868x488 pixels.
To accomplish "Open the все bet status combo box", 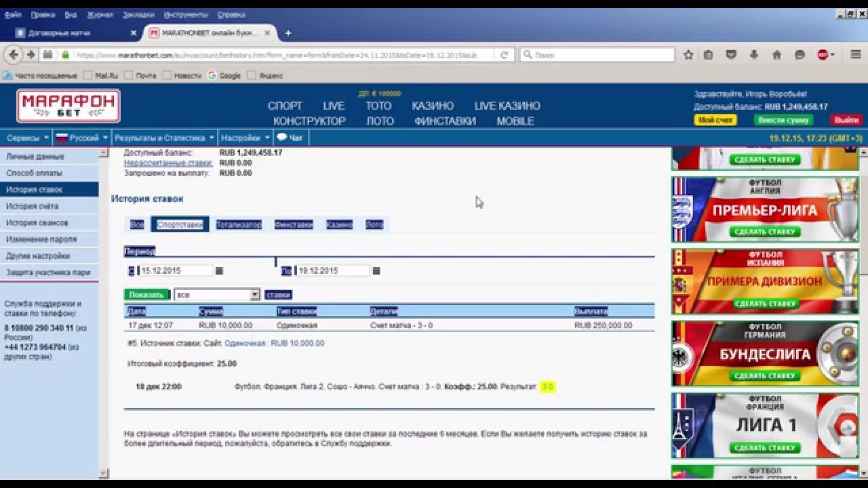I will (x=217, y=295).
